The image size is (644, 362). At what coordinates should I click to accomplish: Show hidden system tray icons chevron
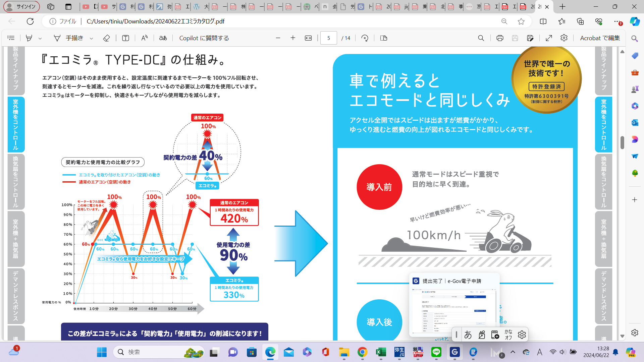[513, 352]
